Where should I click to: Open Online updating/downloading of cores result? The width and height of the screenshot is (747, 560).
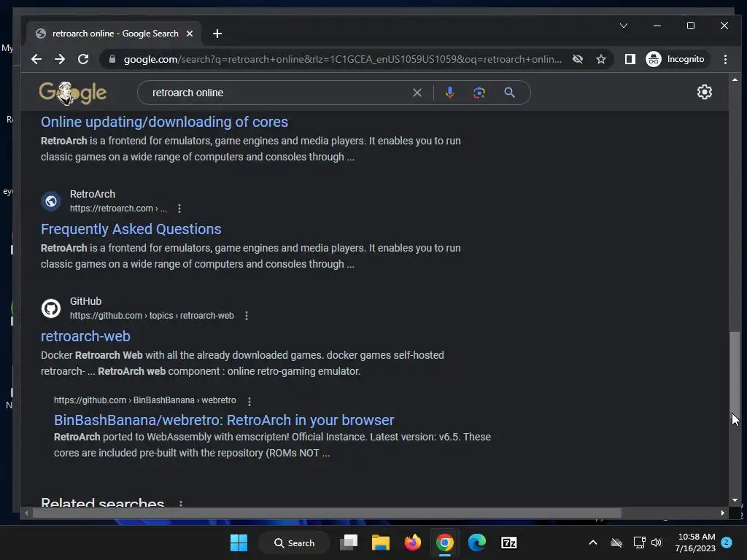pos(164,122)
